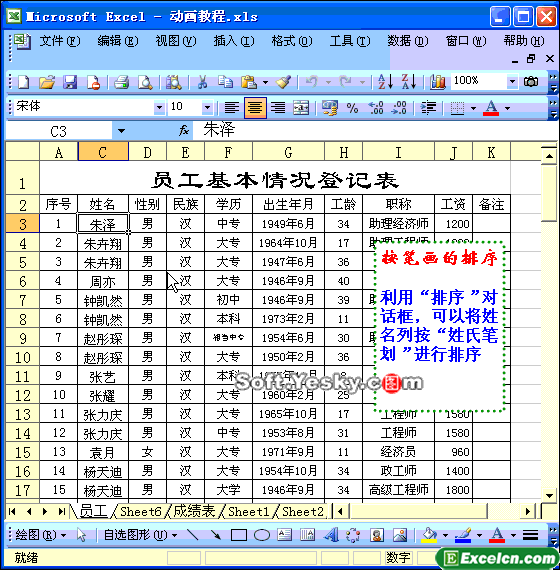The width and height of the screenshot is (560, 570).
Task: Select cell containing 周亦
Action: point(103,281)
